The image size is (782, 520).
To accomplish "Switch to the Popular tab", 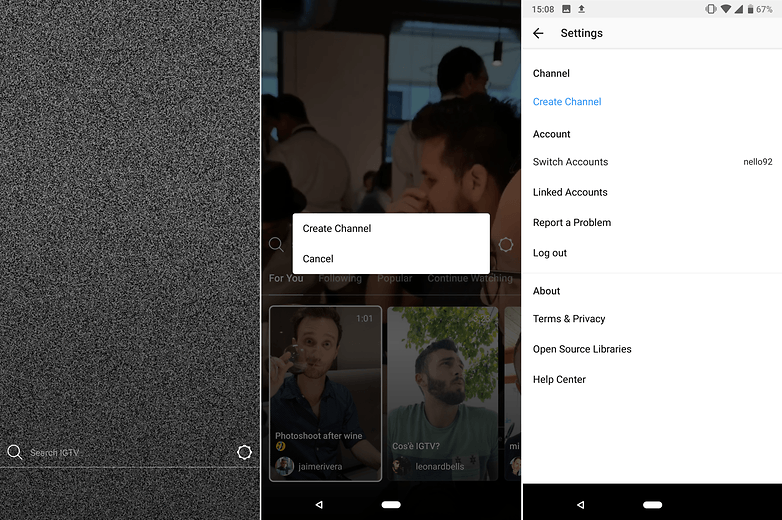I will click(394, 278).
